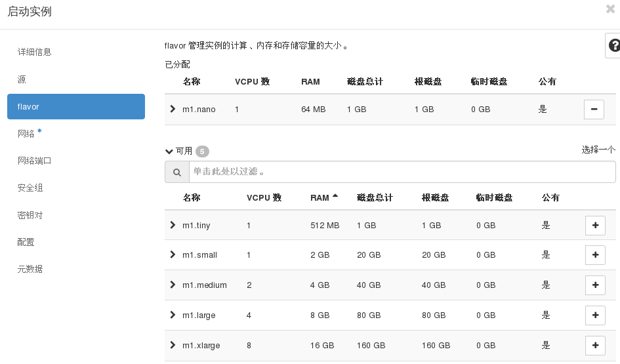
Task: Sort available flavors by RAM column
Action: click(x=320, y=197)
